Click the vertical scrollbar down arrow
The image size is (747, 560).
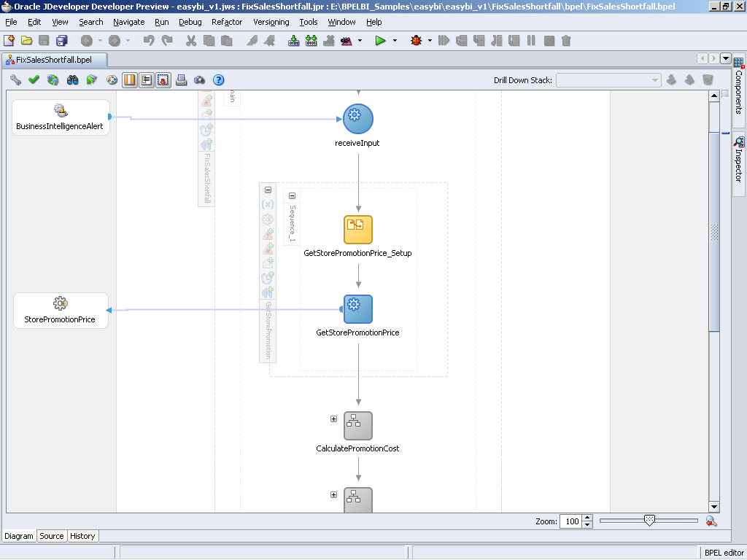714,507
